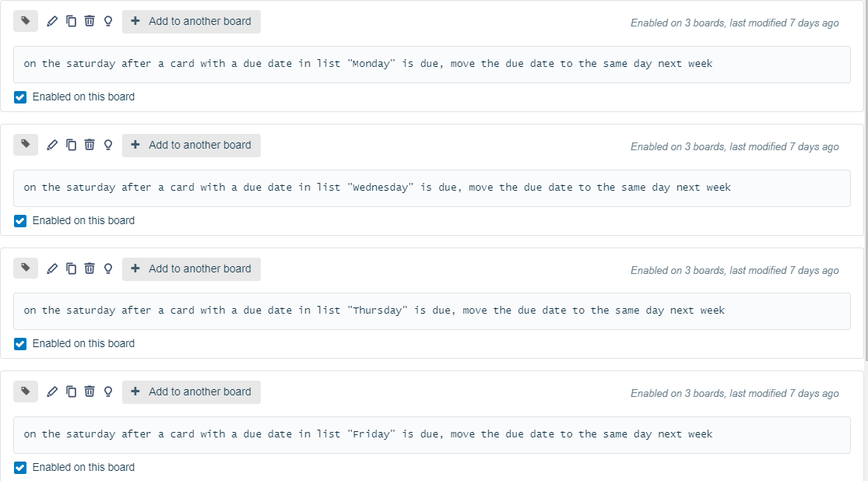This screenshot has width=868, height=481.
Task: Delete the Wednesday list rule
Action: (x=89, y=145)
